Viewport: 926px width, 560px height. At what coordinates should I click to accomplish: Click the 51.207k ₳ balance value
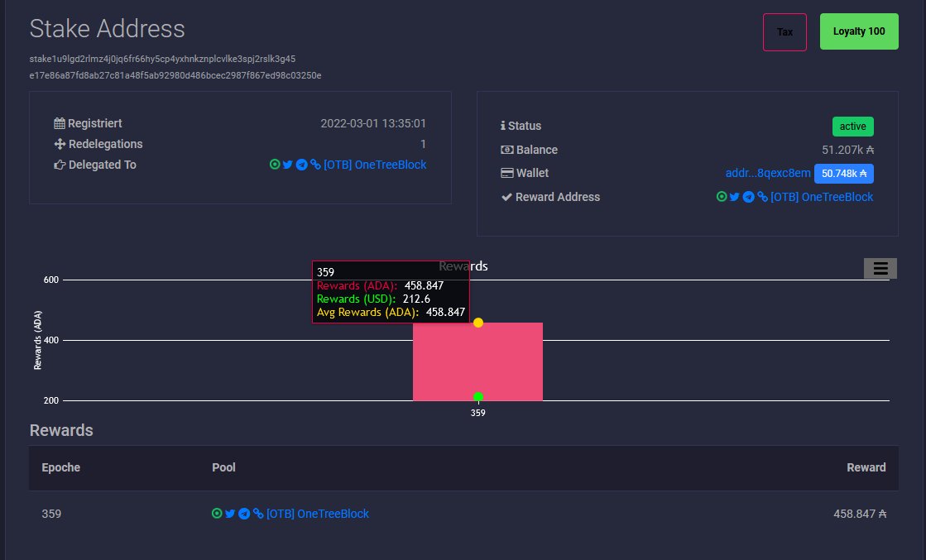(848, 150)
